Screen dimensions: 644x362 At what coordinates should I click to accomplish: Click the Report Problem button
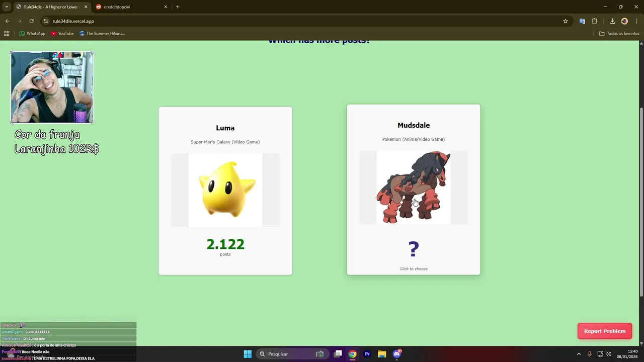tap(605, 331)
